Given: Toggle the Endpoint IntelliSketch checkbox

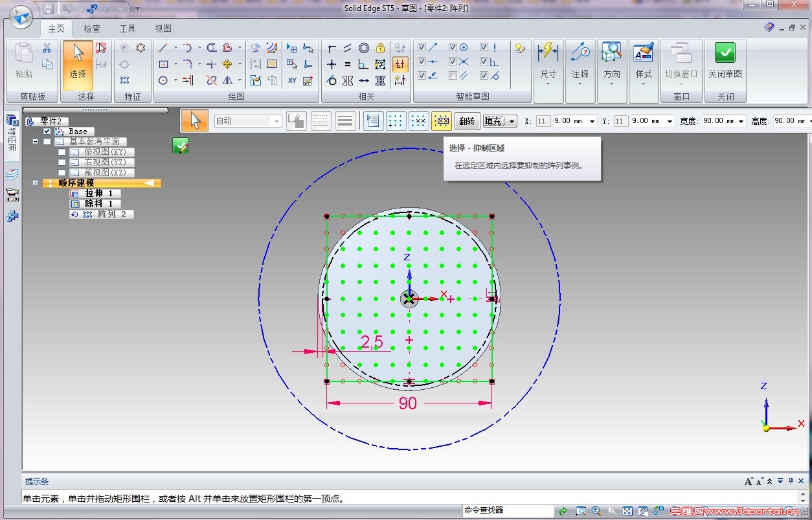Looking at the screenshot, I should pos(422,47).
